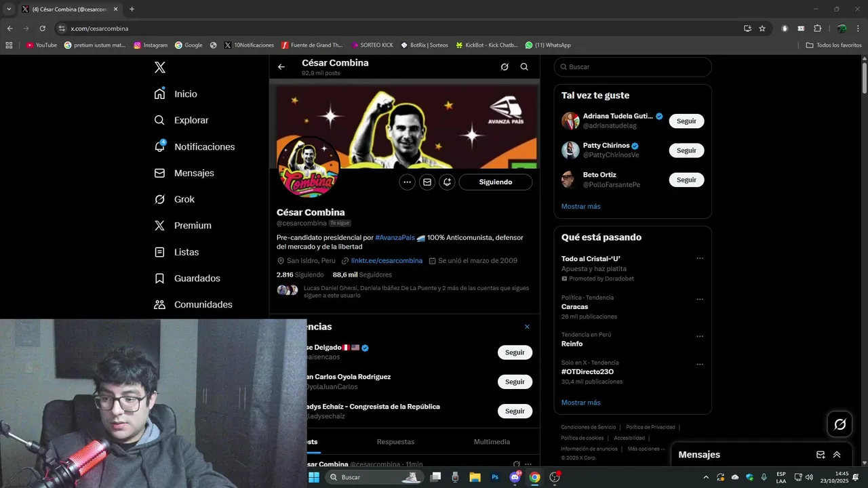868x488 pixels.
Task: Open Condiciones de Servicio link
Action: [589, 427]
